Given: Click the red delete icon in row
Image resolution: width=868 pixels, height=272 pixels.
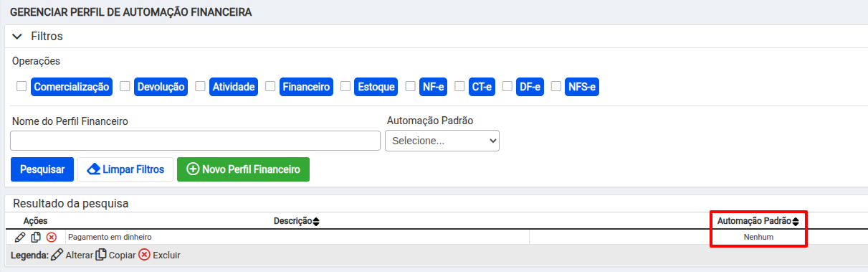Looking at the screenshot, I should click(x=52, y=237).
